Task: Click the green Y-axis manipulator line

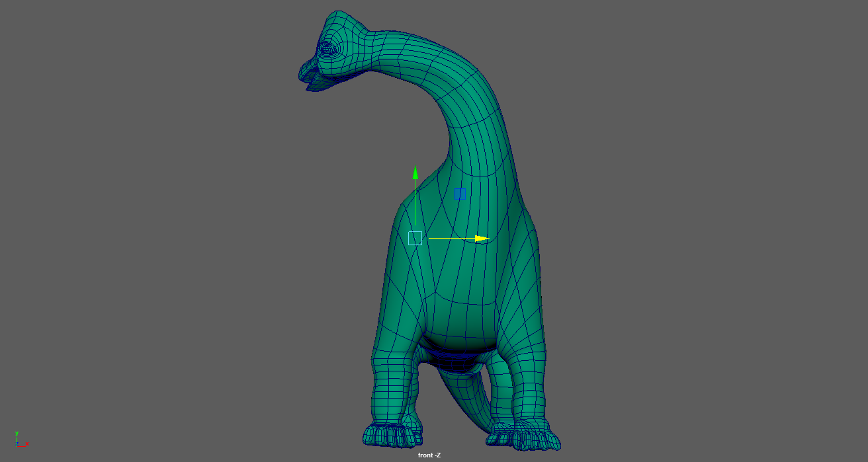Action: (x=415, y=205)
